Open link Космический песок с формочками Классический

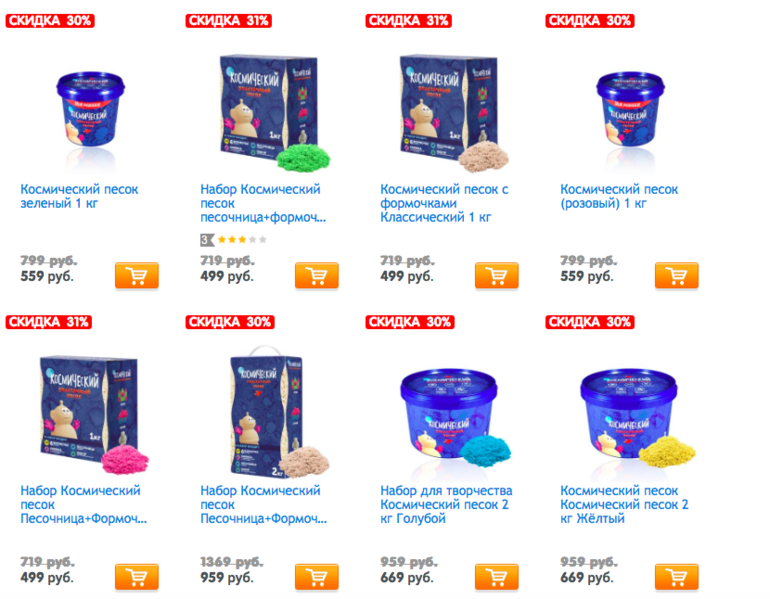tap(444, 203)
